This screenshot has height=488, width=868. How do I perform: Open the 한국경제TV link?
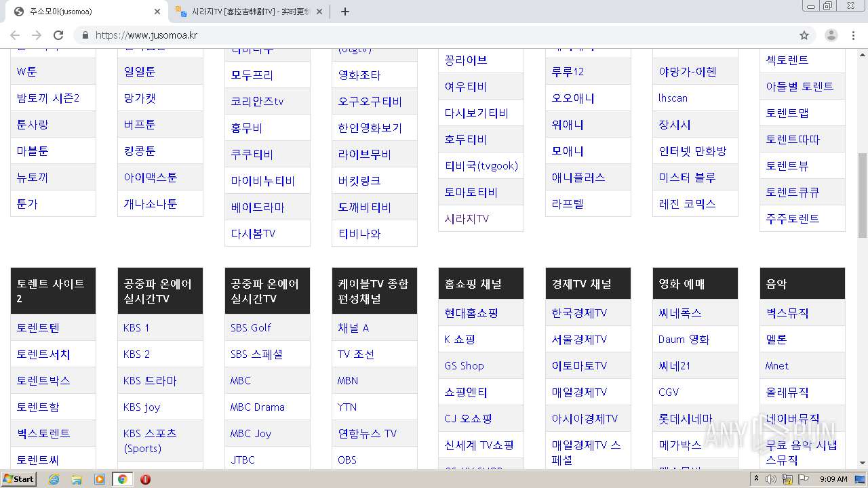579,312
